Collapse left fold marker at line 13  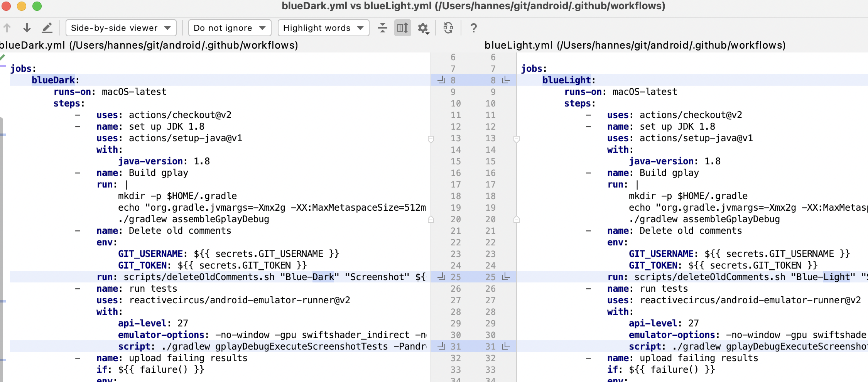(431, 139)
